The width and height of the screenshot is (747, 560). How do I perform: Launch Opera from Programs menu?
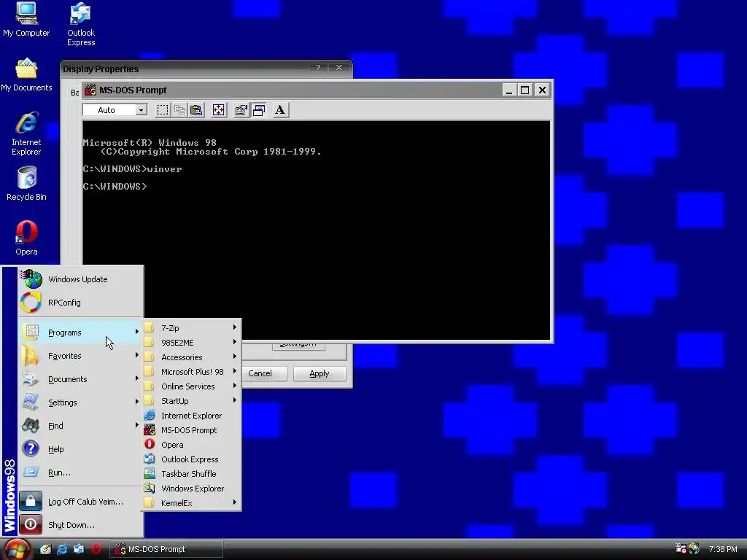191,445
